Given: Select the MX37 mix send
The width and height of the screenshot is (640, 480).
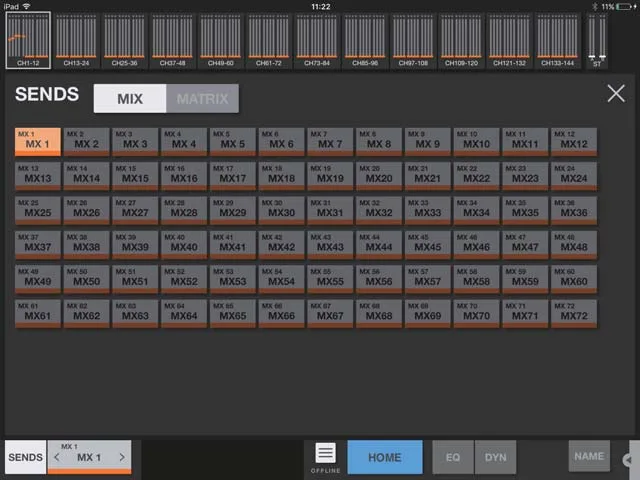Looking at the screenshot, I should (x=38, y=244).
